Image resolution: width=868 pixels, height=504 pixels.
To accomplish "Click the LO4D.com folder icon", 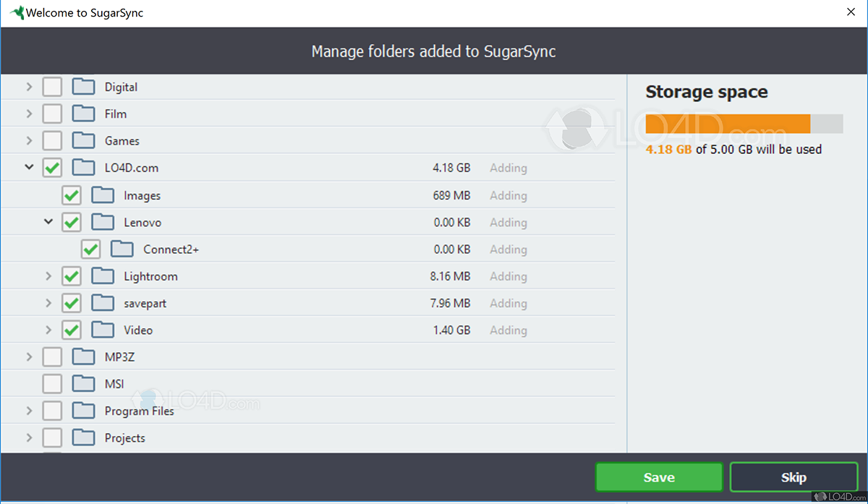I will point(84,168).
